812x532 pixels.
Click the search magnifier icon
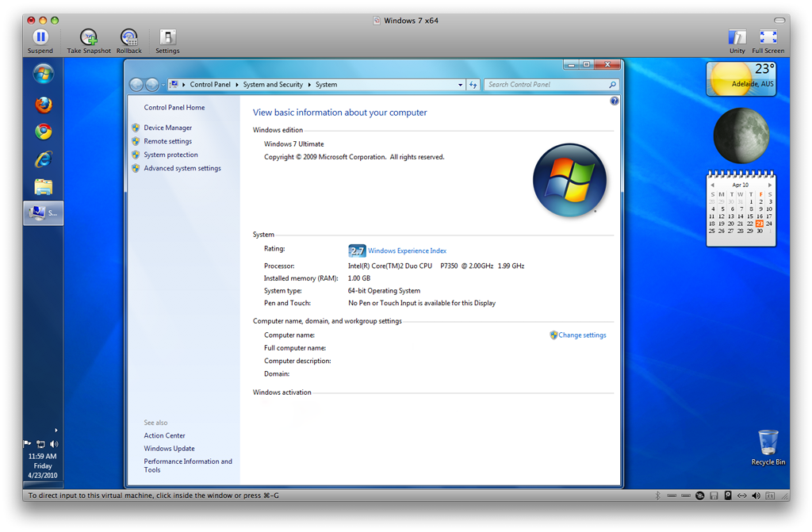click(x=613, y=84)
